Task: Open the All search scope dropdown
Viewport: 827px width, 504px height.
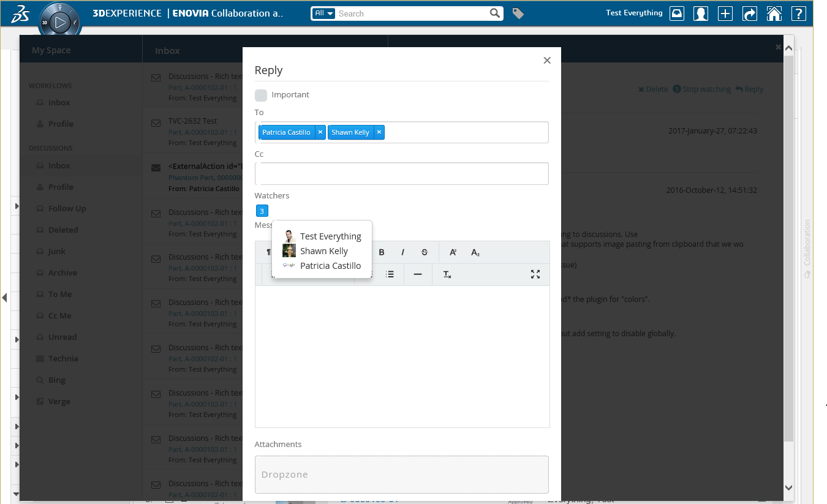Action: (x=323, y=13)
